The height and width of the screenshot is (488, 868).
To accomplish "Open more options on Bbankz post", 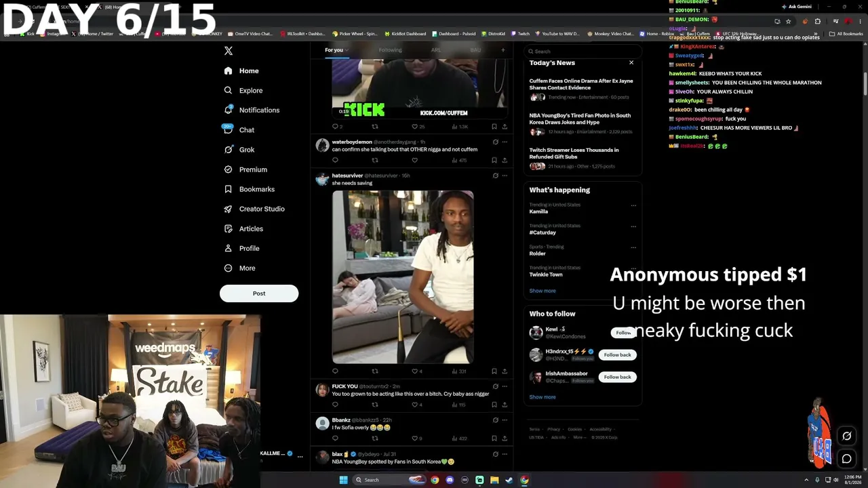I will [505, 420].
